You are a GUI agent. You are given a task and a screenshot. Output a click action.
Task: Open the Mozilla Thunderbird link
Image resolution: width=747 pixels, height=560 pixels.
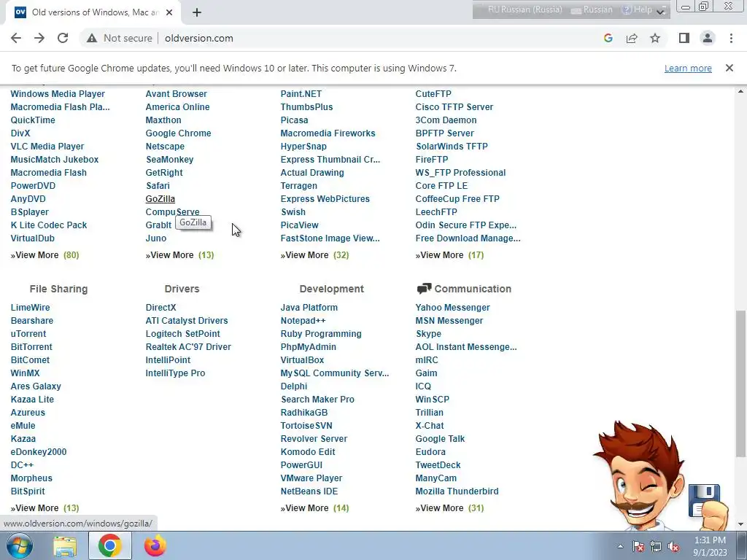click(x=457, y=491)
